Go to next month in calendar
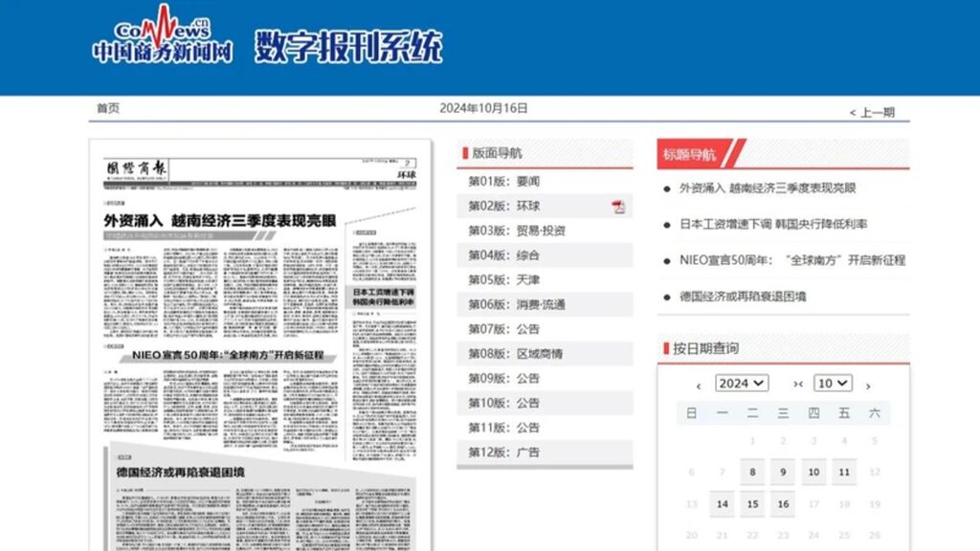The height and width of the screenshot is (551, 980). tap(868, 386)
